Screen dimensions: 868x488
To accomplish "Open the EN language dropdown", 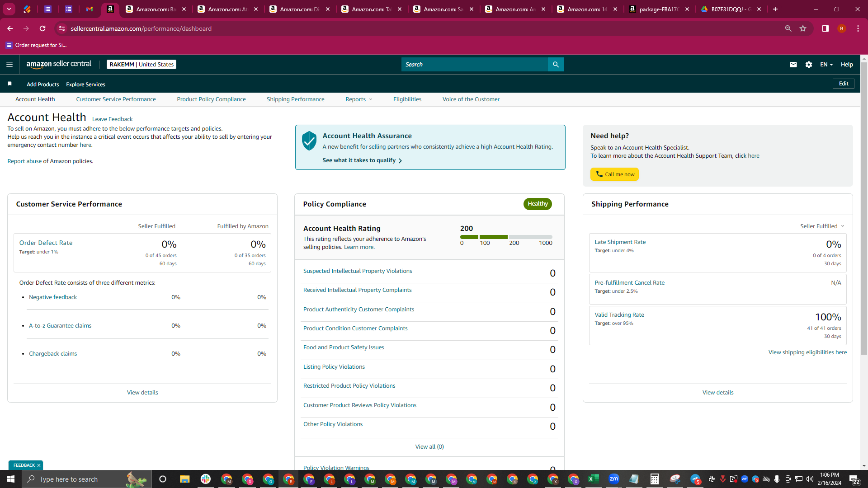I will (826, 65).
